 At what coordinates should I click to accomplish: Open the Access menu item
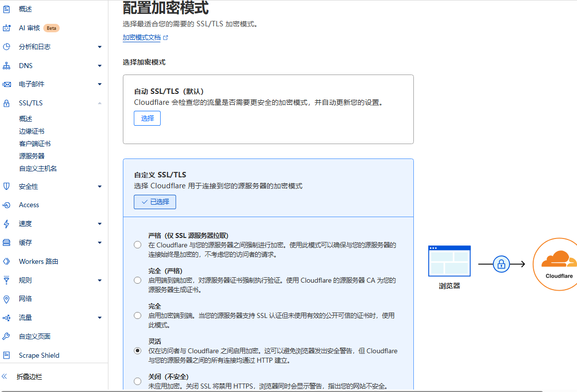[29, 205]
